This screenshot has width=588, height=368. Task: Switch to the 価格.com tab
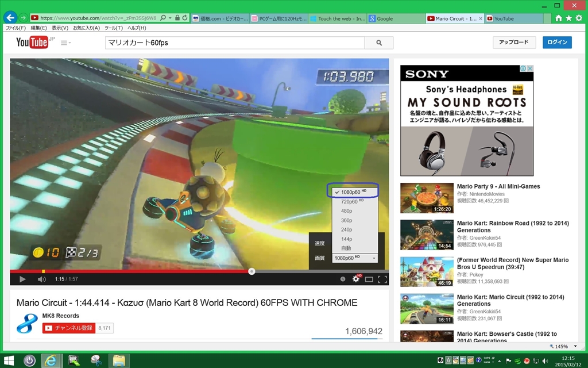tap(220, 18)
